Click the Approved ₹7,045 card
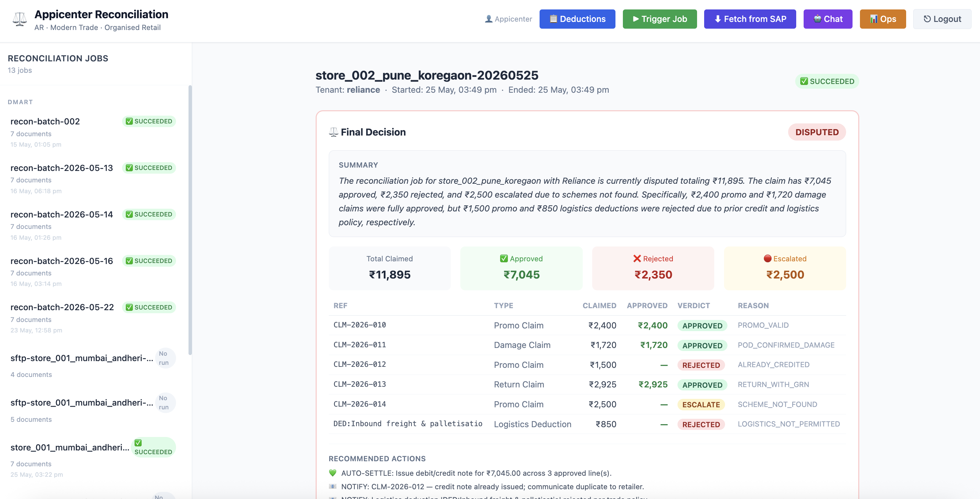Image resolution: width=980 pixels, height=499 pixels. [521, 268]
